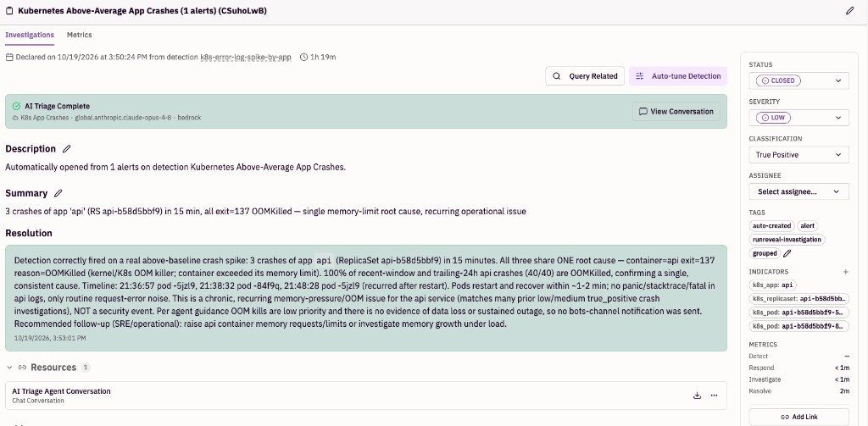Click the auto-created tag

click(x=772, y=226)
